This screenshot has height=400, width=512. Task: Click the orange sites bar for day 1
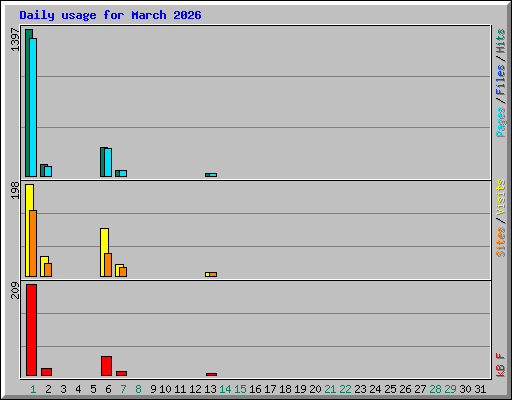click(x=33, y=243)
